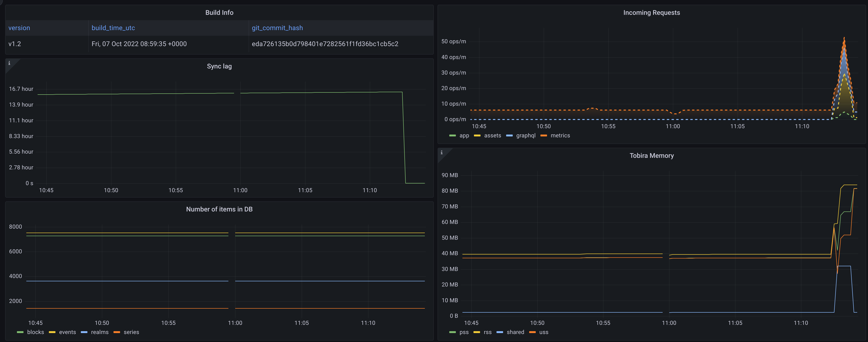This screenshot has height=342, width=868.
Task: Click the Build Info panel title
Action: tap(219, 12)
